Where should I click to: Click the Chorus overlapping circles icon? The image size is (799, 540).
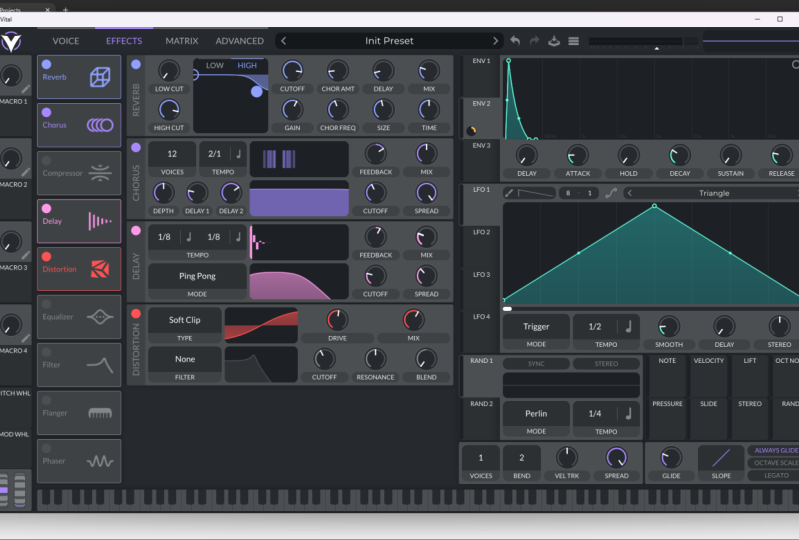pyautogui.click(x=100, y=125)
